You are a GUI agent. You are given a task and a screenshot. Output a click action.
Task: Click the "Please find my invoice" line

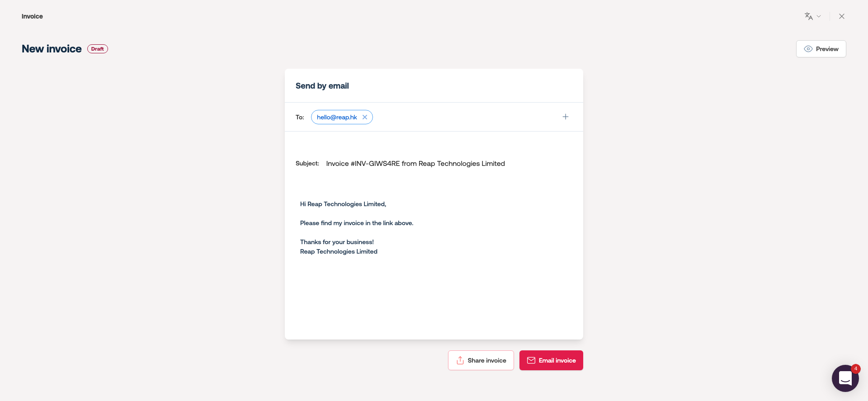(x=357, y=223)
